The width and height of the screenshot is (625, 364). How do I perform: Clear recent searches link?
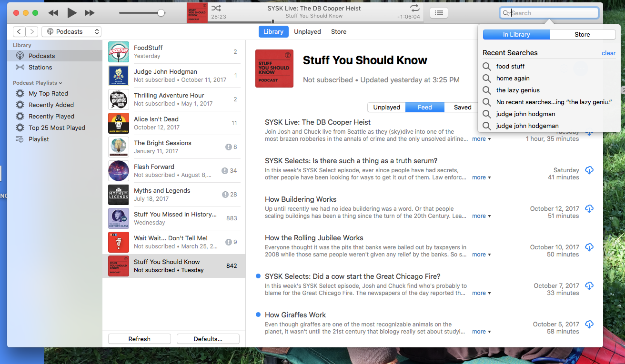608,53
